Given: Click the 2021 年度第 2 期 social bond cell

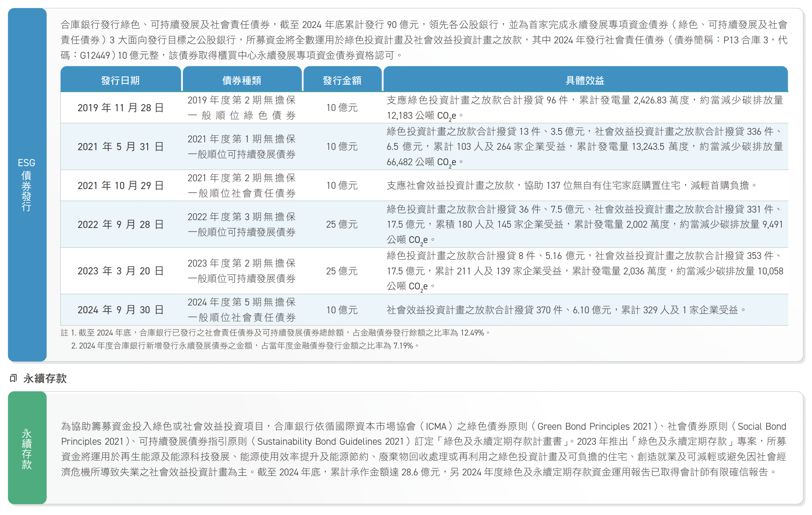Looking at the screenshot, I should tap(242, 186).
